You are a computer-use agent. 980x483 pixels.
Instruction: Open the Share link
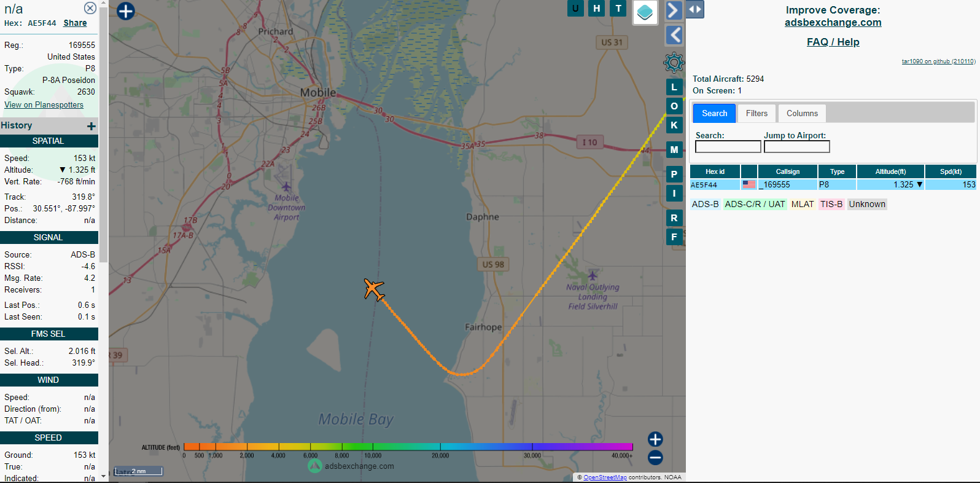(x=75, y=23)
